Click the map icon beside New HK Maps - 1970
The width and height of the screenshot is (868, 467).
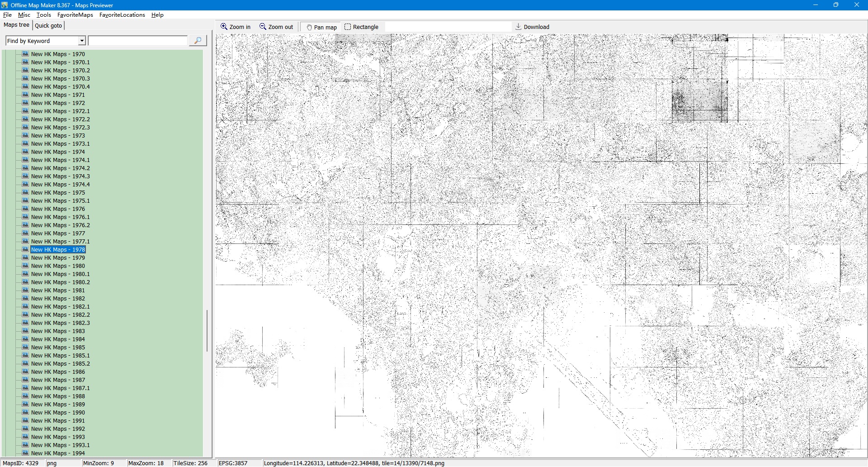(25, 54)
